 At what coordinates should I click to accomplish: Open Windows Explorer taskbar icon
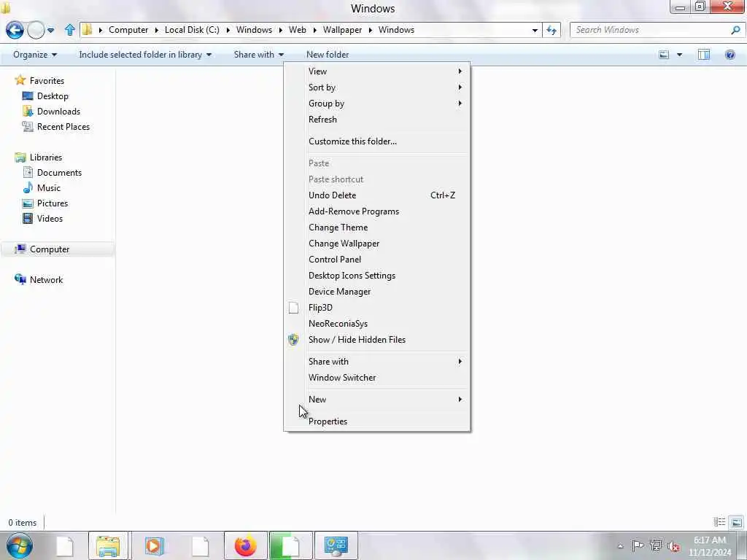[108, 545]
